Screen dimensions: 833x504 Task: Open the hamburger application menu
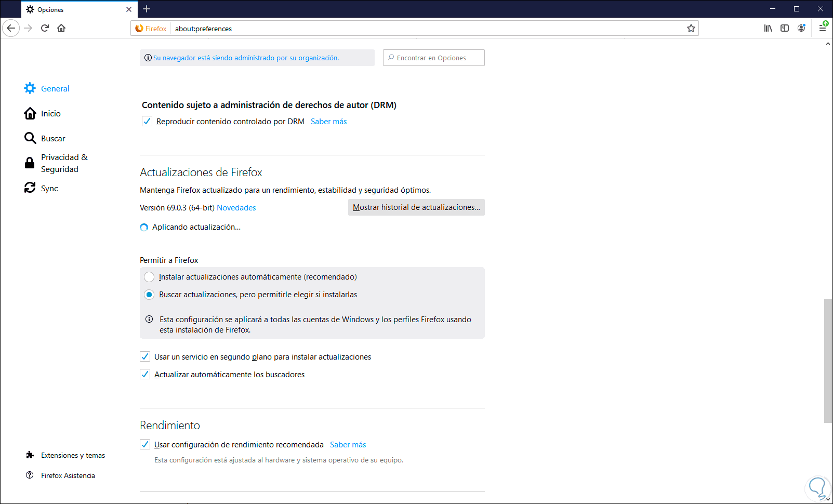pos(823,28)
